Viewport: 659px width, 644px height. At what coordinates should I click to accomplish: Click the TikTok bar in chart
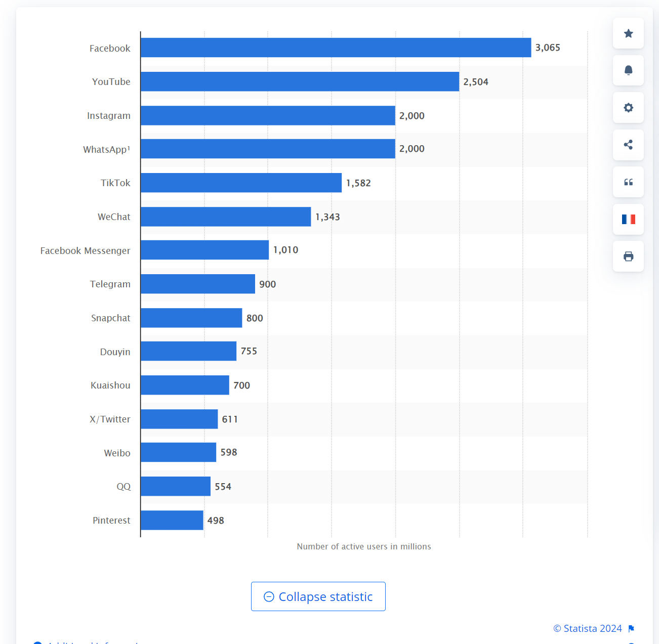[241, 183]
